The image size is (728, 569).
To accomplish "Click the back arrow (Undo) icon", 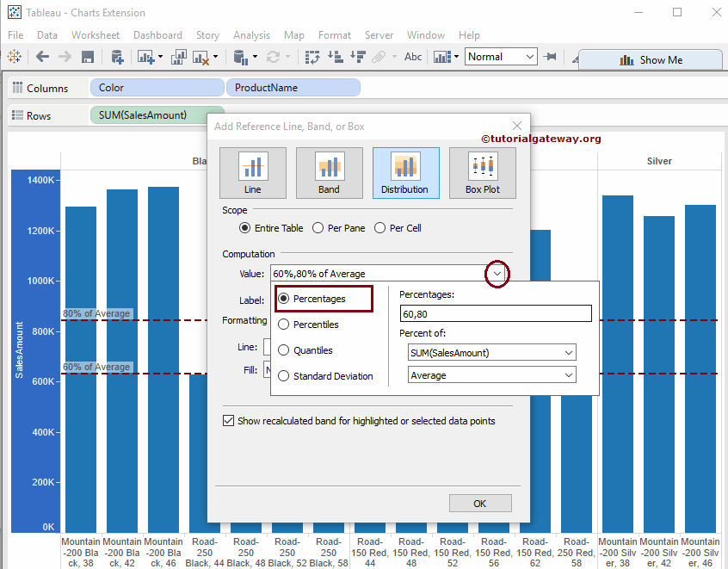I will tap(42, 57).
